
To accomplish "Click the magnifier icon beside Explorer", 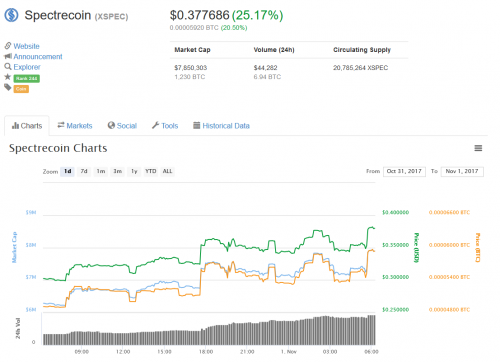I will pos(8,66).
